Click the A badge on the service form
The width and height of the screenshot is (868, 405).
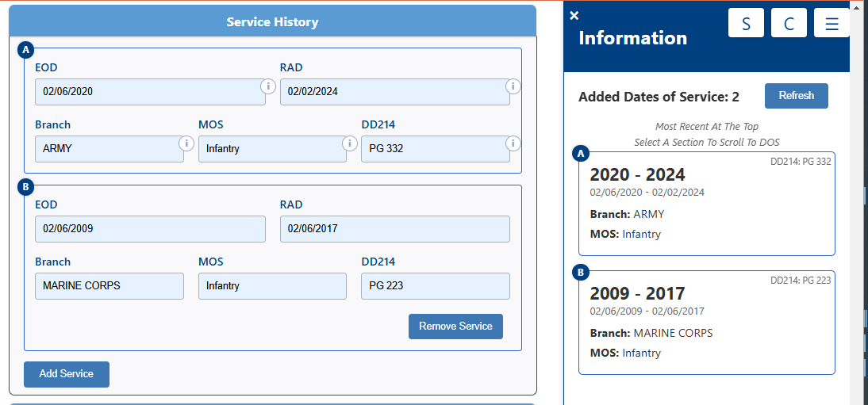26,51
